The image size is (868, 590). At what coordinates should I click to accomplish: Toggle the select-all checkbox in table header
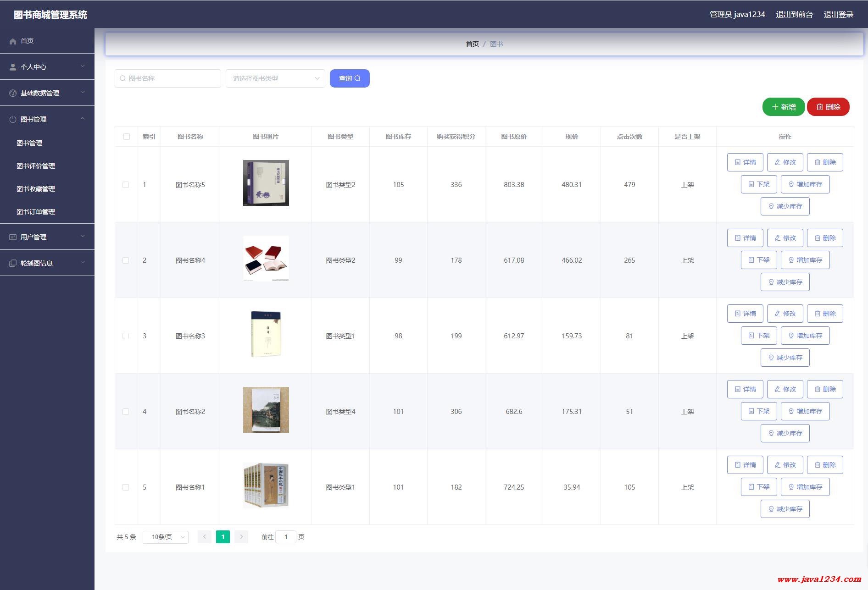coord(127,137)
